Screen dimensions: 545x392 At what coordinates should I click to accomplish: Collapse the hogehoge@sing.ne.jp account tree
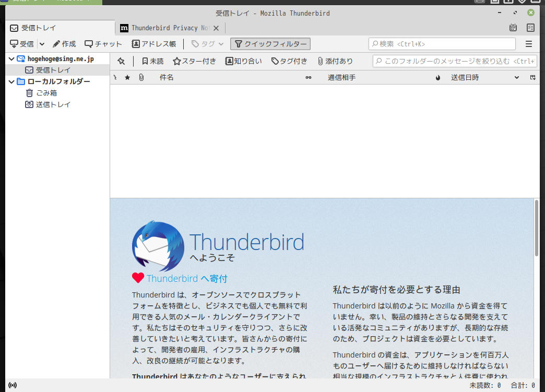tap(11, 59)
